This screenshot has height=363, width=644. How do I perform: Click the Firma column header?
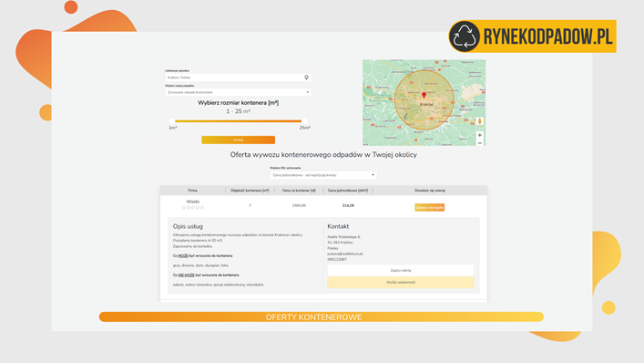click(x=192, y=191)
